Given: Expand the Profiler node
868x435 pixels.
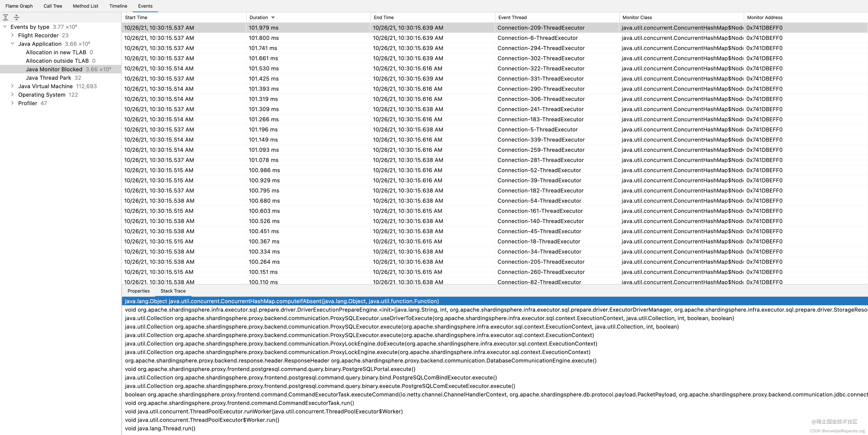Looking at the screenshot, I should (12, 103).
